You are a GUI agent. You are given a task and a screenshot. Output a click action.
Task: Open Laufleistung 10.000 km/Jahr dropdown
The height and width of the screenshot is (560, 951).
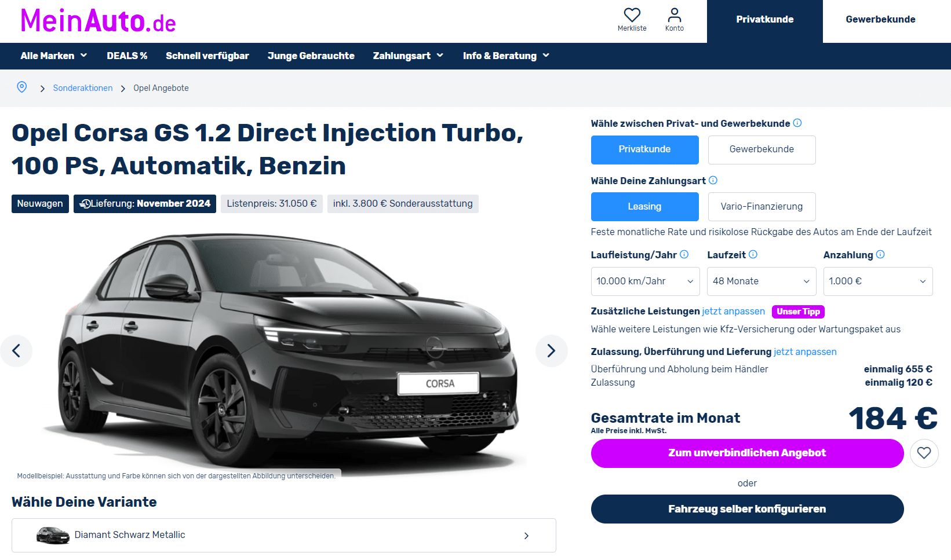[645, 281]
